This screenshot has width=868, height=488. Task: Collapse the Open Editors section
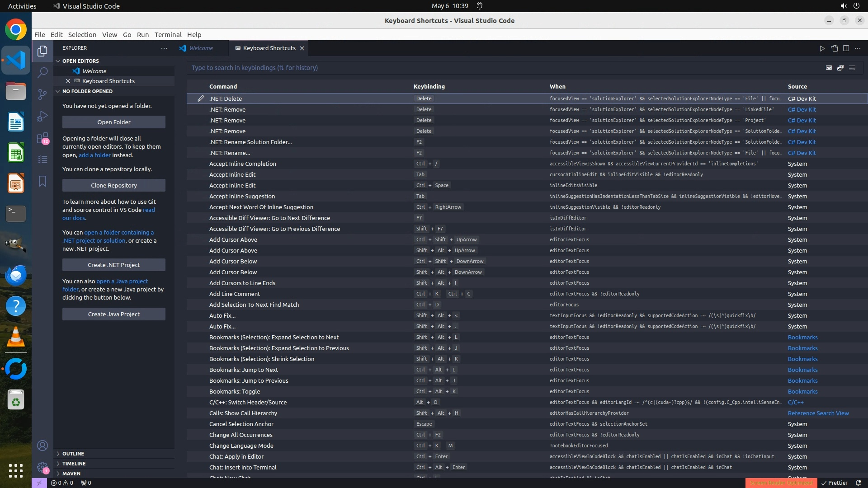80,61
